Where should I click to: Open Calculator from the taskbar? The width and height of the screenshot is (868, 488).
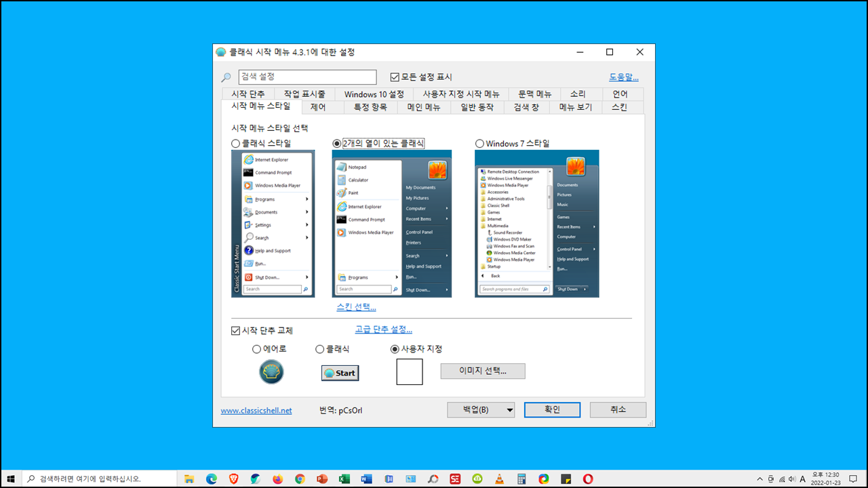(521, 479)
